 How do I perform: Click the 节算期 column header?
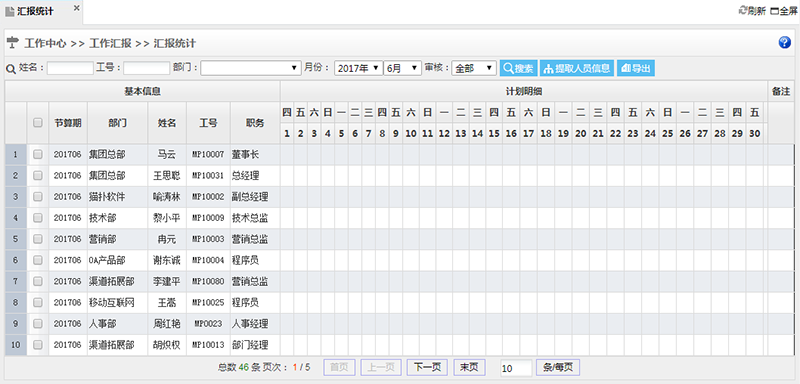tap(68, 123)
